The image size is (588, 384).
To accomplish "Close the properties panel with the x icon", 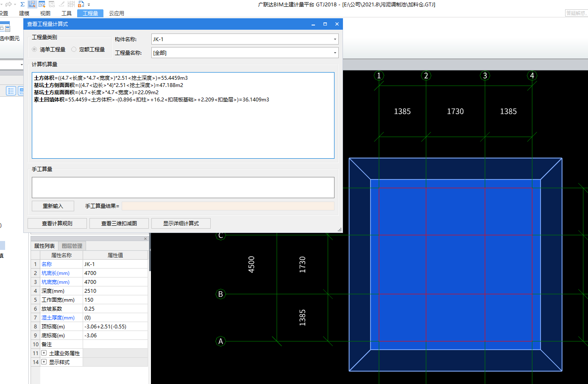I will 145,239.
